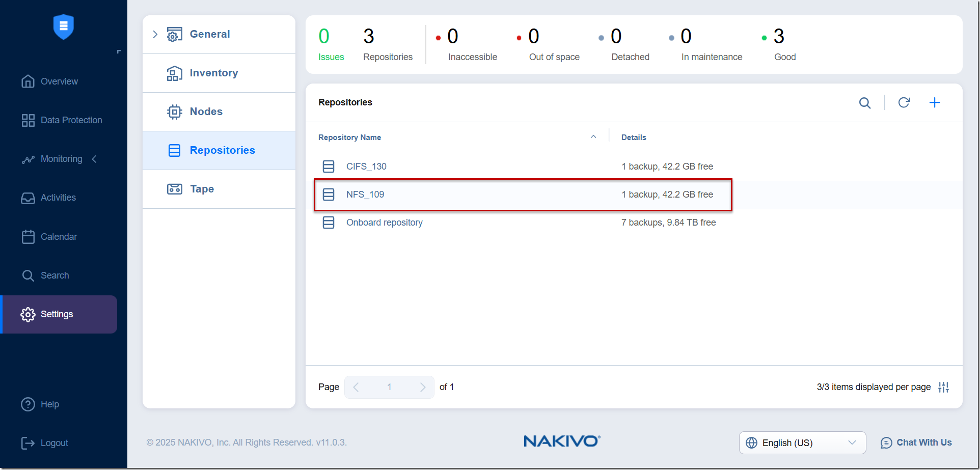Click the General settings icon
980x470 pixels.
click(x=174, y=34)
